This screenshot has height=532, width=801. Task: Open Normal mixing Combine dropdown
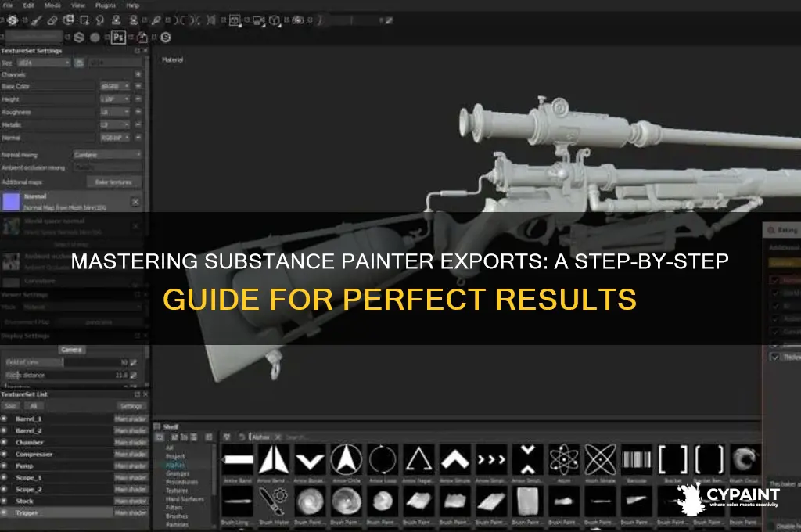107,154
